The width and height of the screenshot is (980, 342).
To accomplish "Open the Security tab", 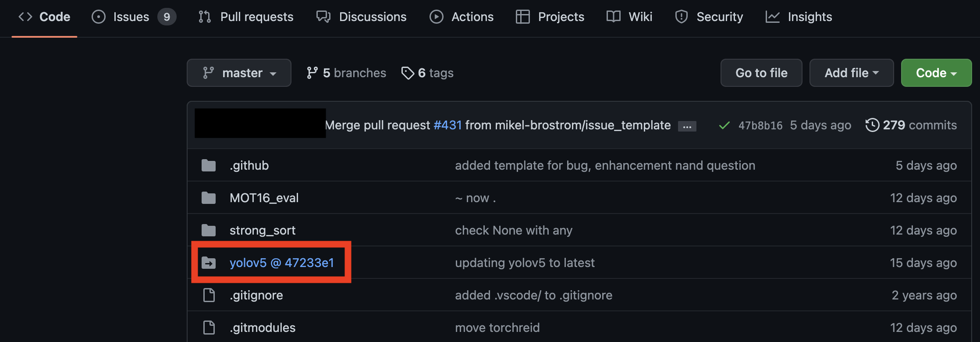I will click(720, 16).
